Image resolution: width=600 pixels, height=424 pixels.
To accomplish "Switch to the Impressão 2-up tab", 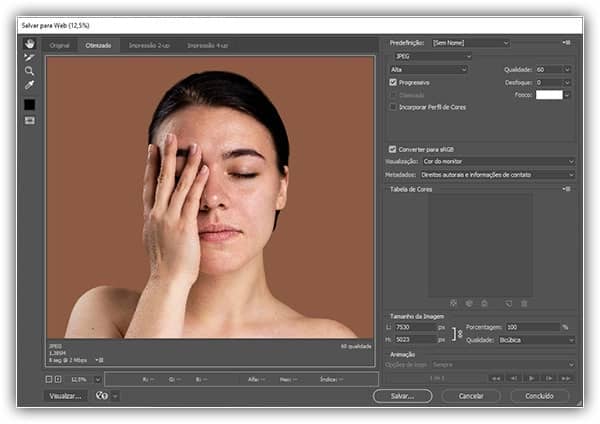I will coord(150,45).
